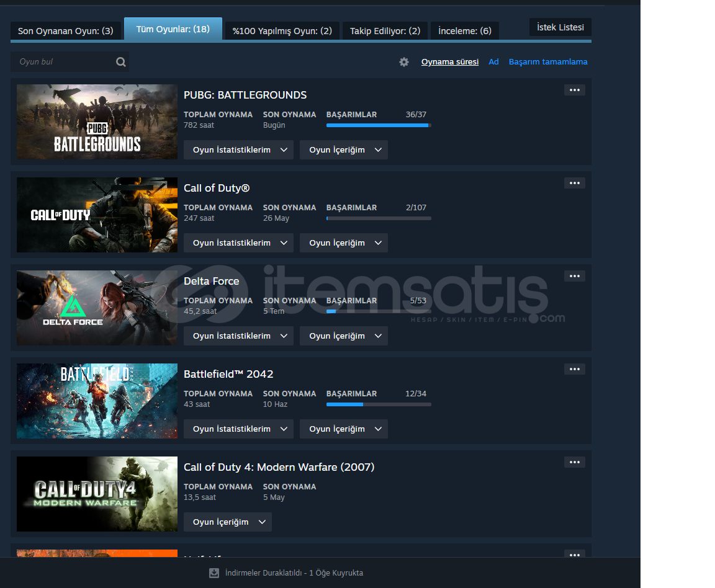Click the 5 May last played date
Image resolution: width=715 pixels, height=588 pixels.
(x=274, y=497)
